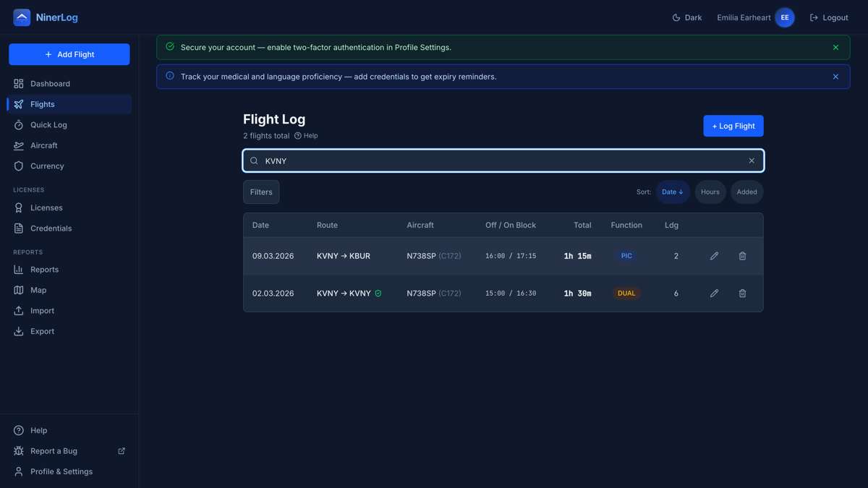The width and height of the screenshot is (868, 488).
Task: Select Aircraft in the sidebar
Action: 69,145
